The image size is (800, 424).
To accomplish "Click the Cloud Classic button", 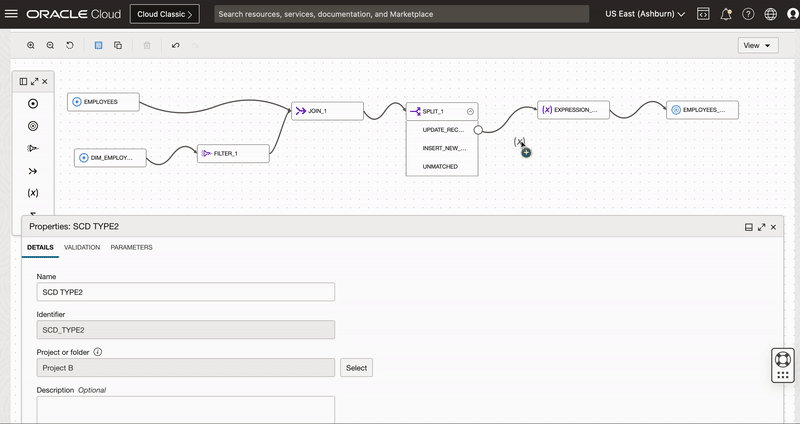I will (165, 14).
